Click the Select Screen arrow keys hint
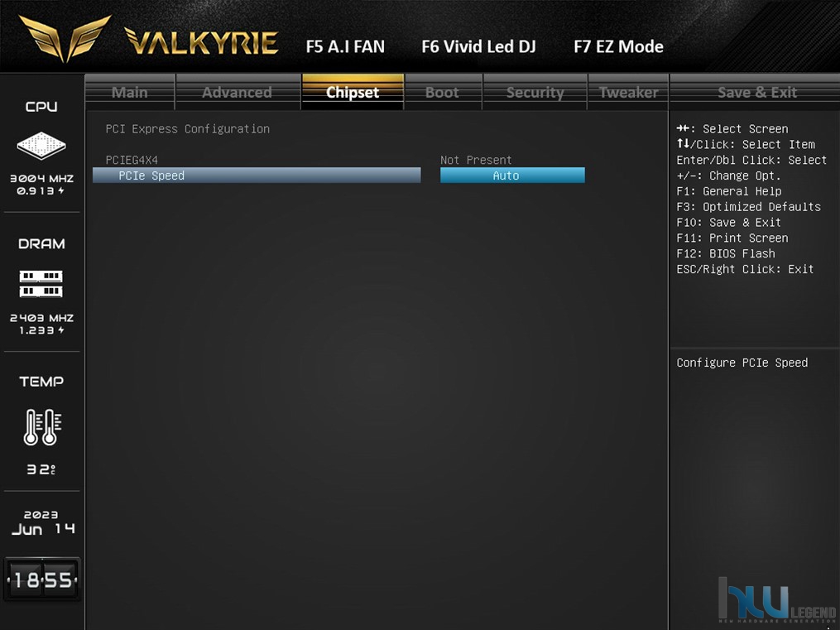Image resolution: width=840 pixels, height=630 pixels. pos(732,129)
